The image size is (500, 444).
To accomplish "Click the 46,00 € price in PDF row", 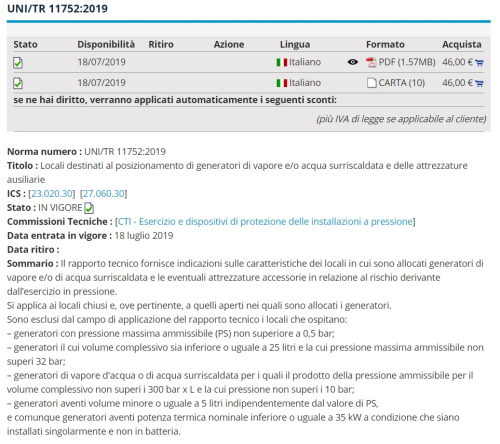I will pyautogui.click(x=457, y=62).
